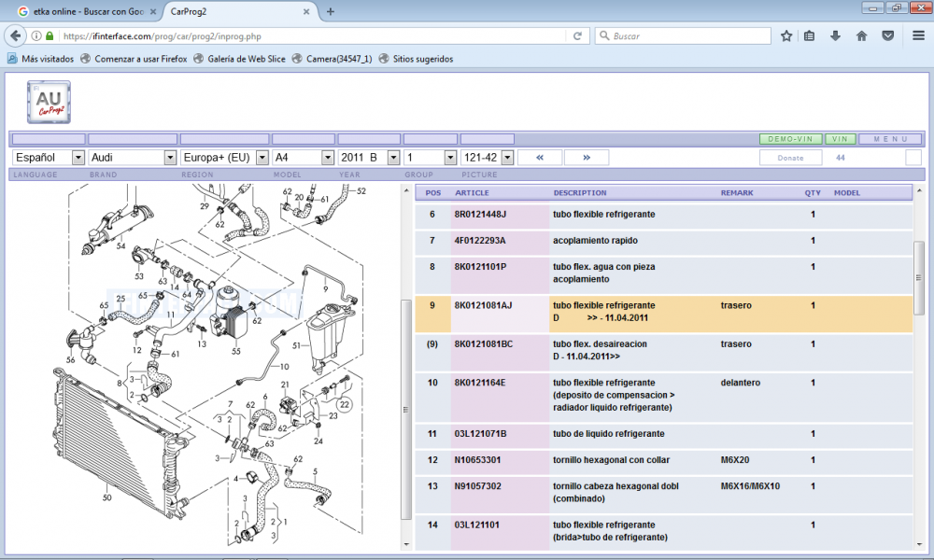The height and width of the screenshot is (560, 934).
Task: Switch to the CarProg2 tab
Action: point(239,11)
